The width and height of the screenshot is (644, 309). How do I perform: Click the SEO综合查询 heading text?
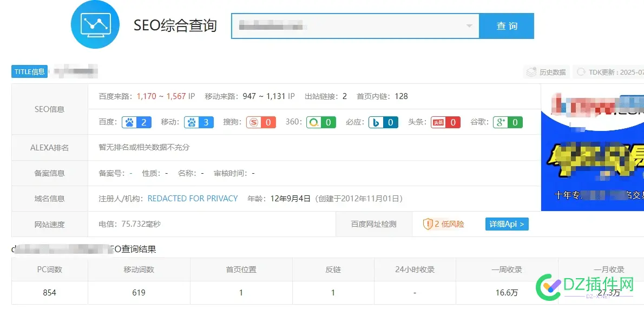[175, 26]
